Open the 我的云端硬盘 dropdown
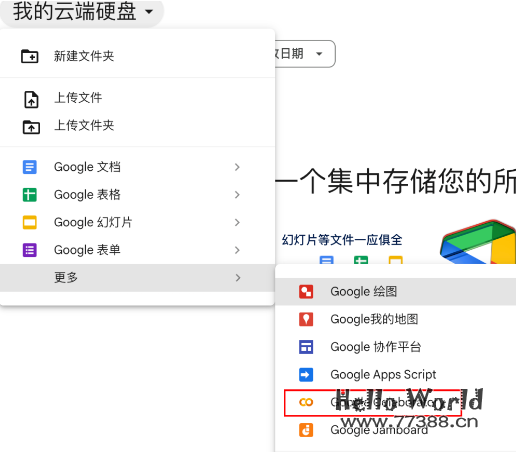Viewport: 516px width, 452px height. click(82, 12)
